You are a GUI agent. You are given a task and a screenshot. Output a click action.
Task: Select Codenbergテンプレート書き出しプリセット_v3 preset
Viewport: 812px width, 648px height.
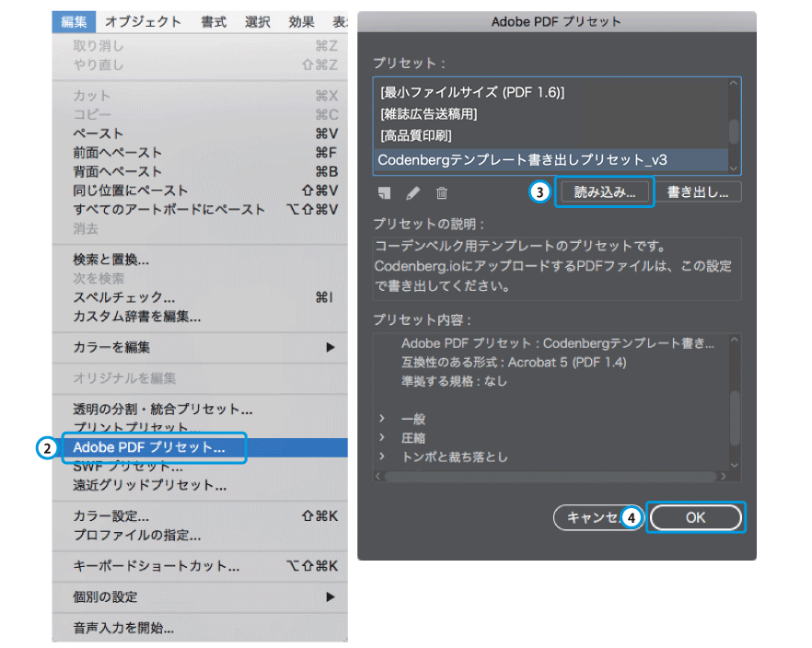[x=551, y=160]
